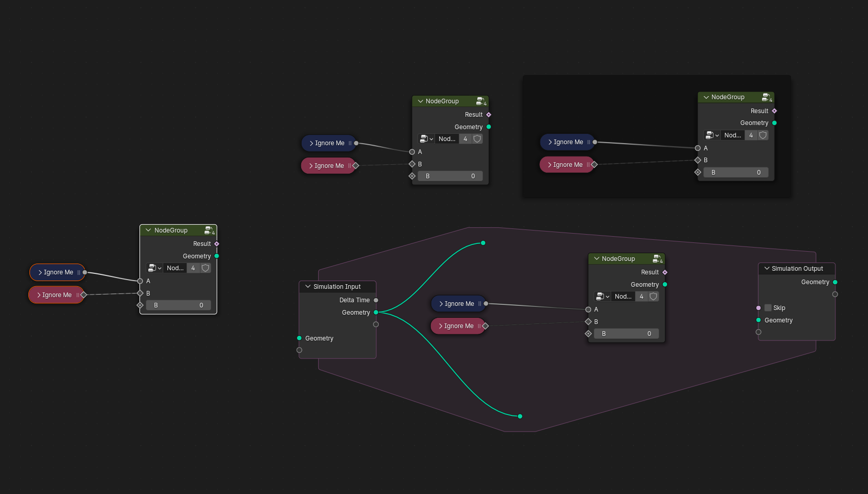Enable the Skip checkbox in Simulation Output
Viewport: 868px width, 494px height.
768,308
